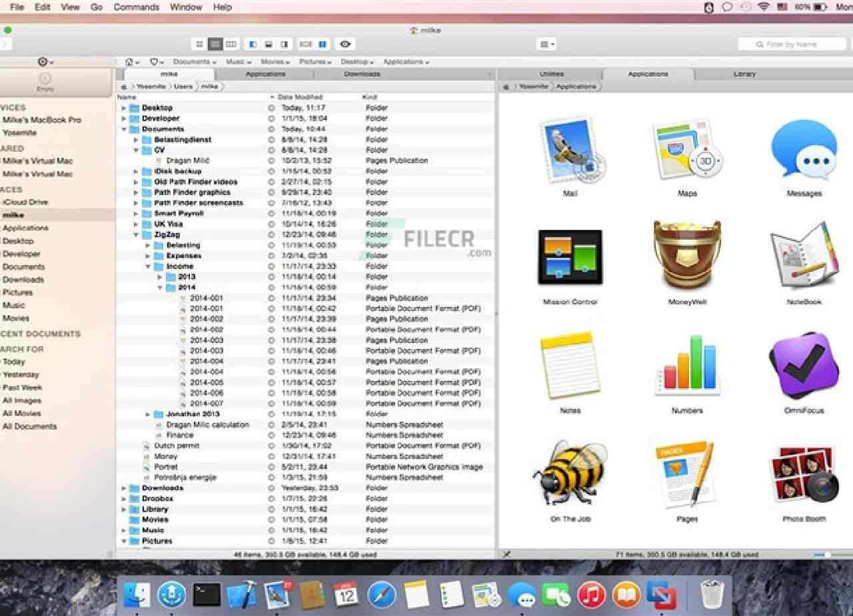Click the Filter by Name field

pyautogui.click(x=792, y=44)
